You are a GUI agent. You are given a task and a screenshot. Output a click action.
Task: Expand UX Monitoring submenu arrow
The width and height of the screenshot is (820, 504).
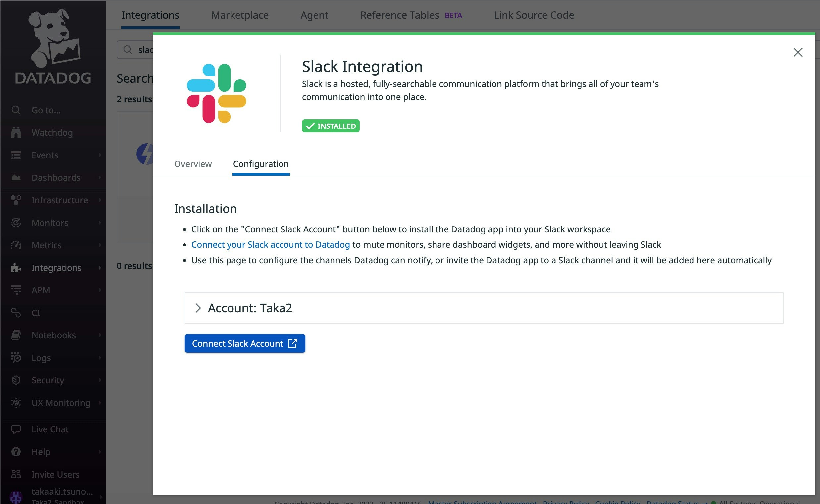[x=100, y=403]
